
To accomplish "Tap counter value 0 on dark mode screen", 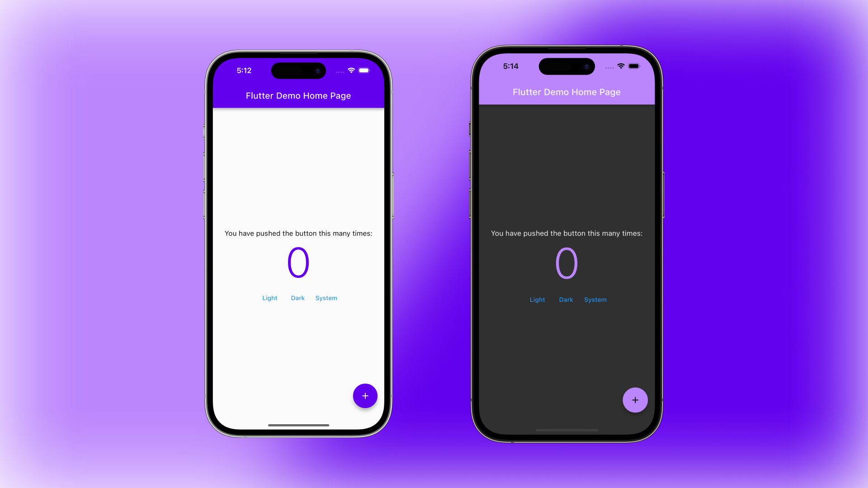I will point(566,263).
